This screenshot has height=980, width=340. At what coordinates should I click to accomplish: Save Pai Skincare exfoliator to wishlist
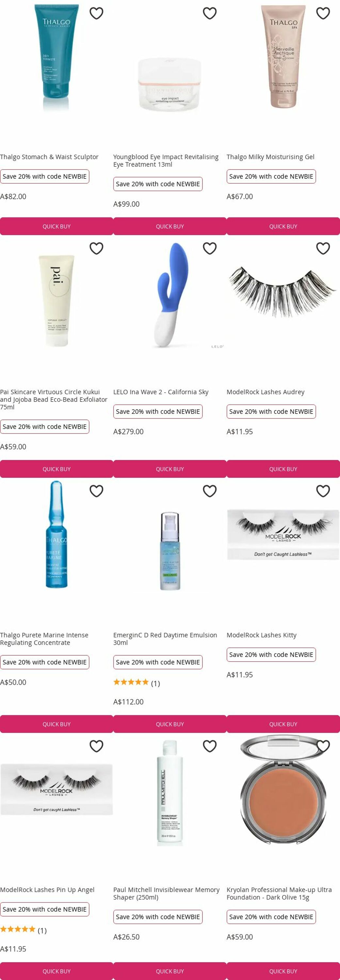96,248
